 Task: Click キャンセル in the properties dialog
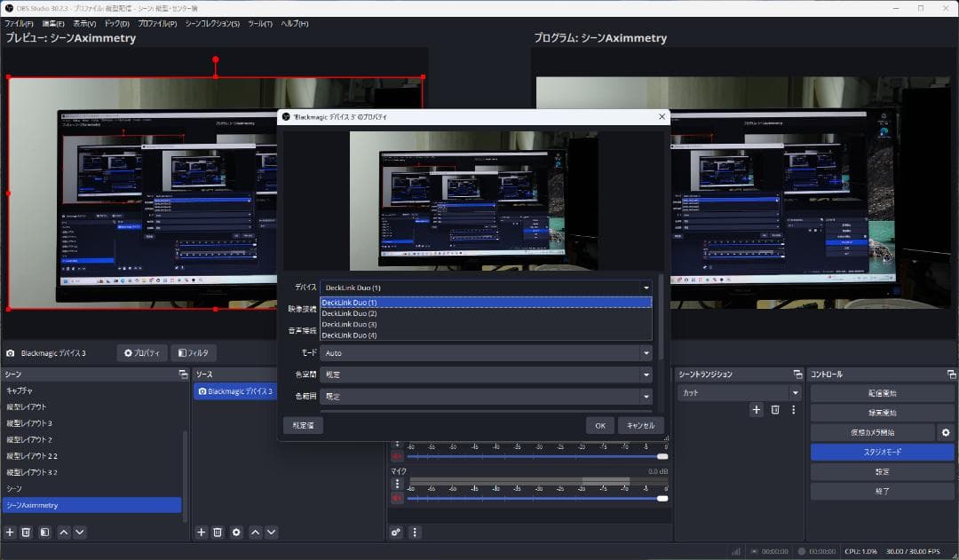640,425
